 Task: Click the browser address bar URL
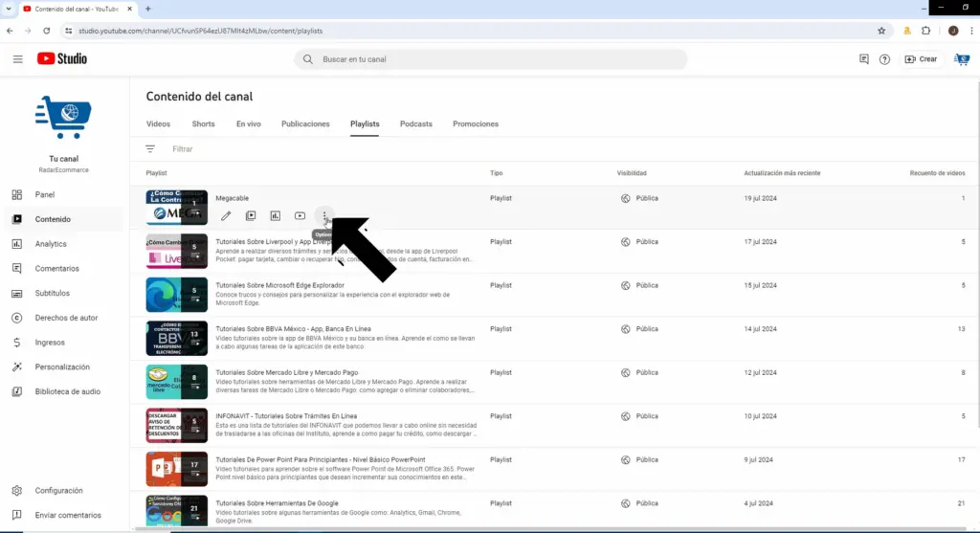click(200, 31)
